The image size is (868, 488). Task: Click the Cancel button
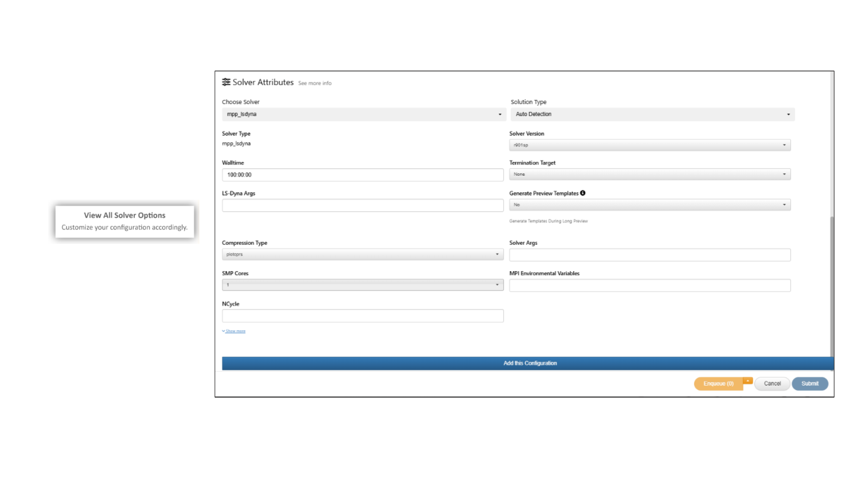click(x=772, y=384)
